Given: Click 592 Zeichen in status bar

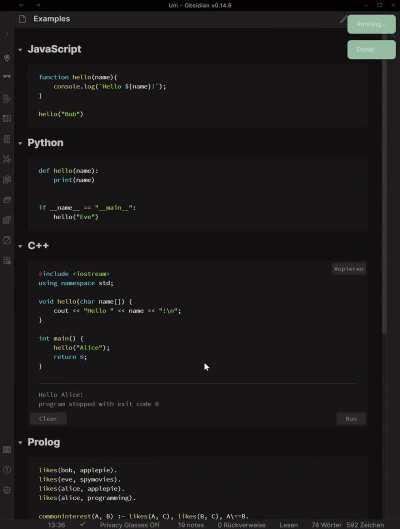Looking at the screenshot, I should coord(365,525).
